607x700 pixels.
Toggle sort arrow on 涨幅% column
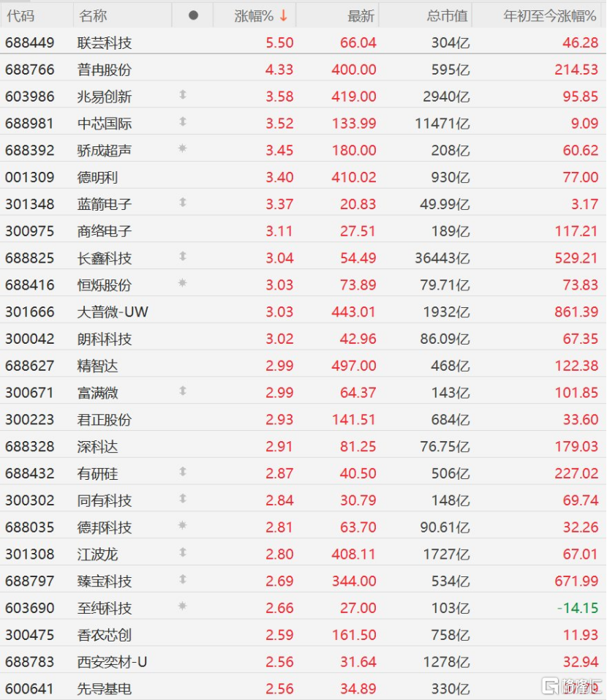[x=284, y=16]
